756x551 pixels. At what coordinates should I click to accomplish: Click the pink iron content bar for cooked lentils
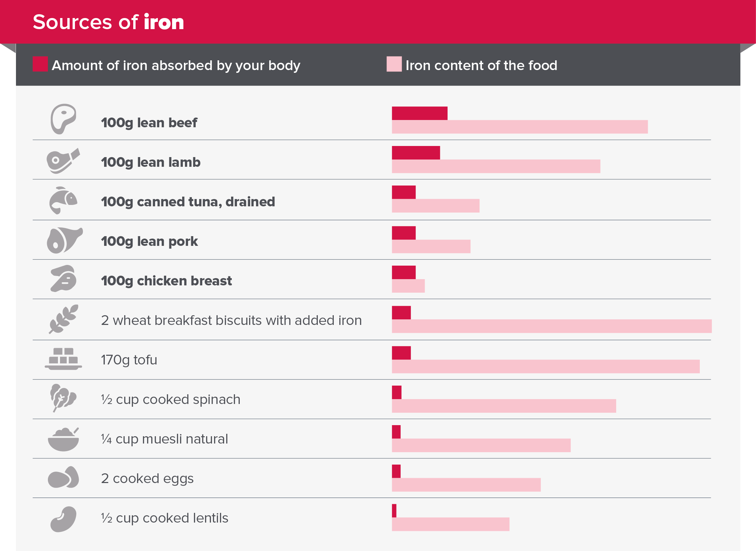pos(450,524)
